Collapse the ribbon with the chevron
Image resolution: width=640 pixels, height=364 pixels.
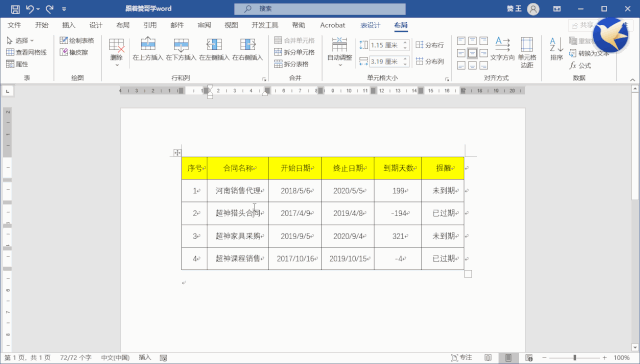(x=632, y=80)
